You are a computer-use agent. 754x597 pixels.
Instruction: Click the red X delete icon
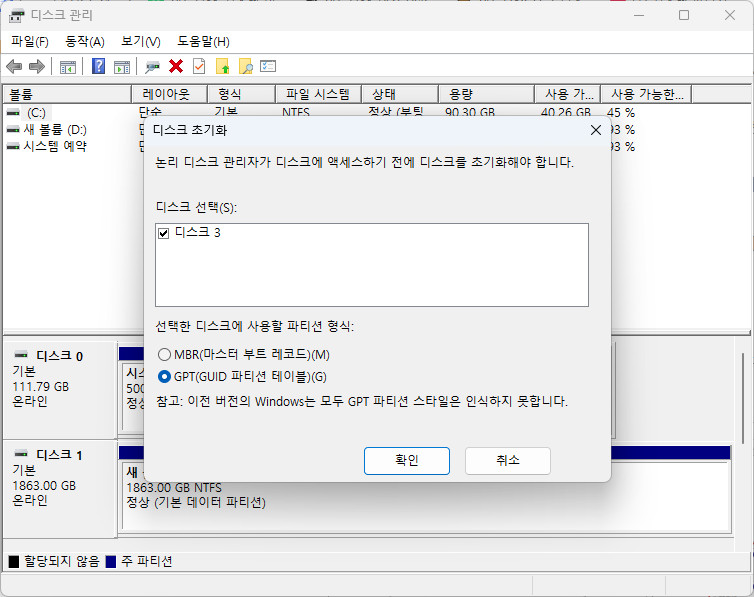[176, 66]
